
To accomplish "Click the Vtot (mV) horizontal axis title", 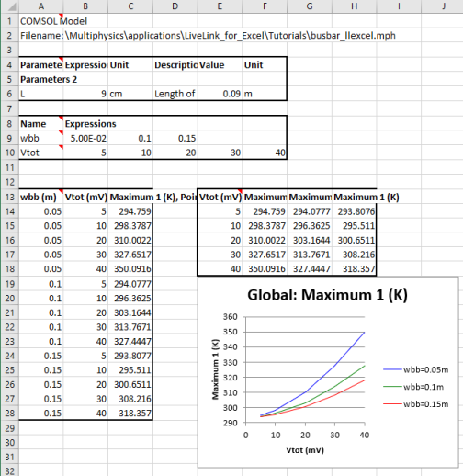I will 305,450.
